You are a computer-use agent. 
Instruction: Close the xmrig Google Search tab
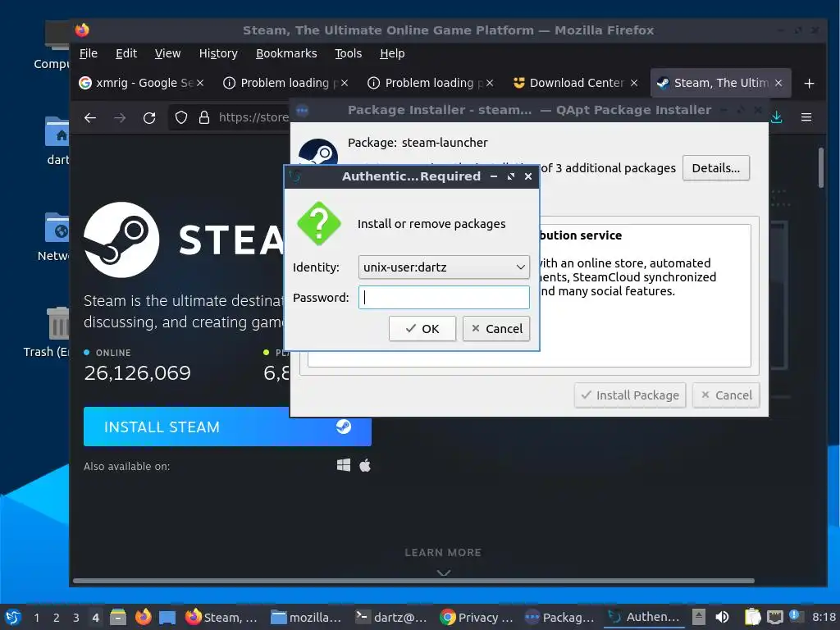200,83
